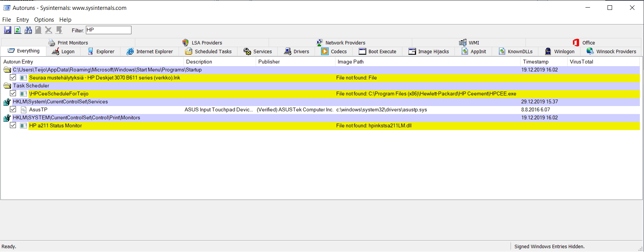Click the AsusTP file entry icon
This screenshot has width=644, height=252.
24,109
